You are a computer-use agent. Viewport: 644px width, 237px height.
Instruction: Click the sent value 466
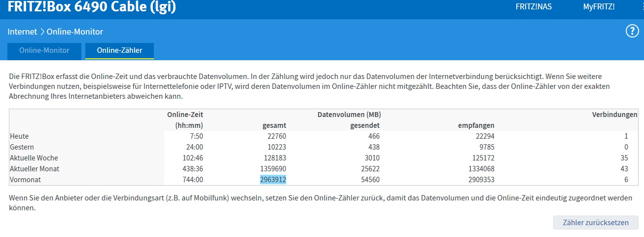click(x=373, y=136)
